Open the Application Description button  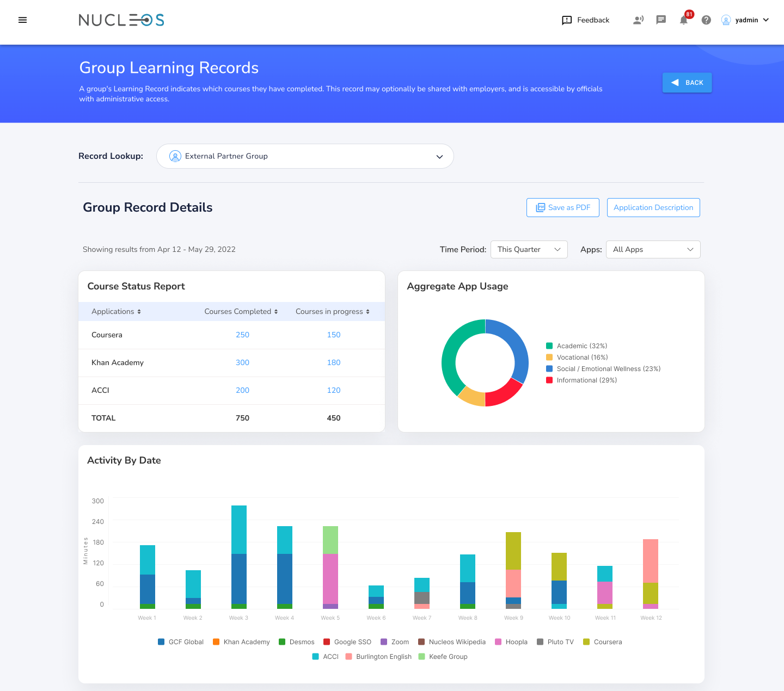(653, 207)
